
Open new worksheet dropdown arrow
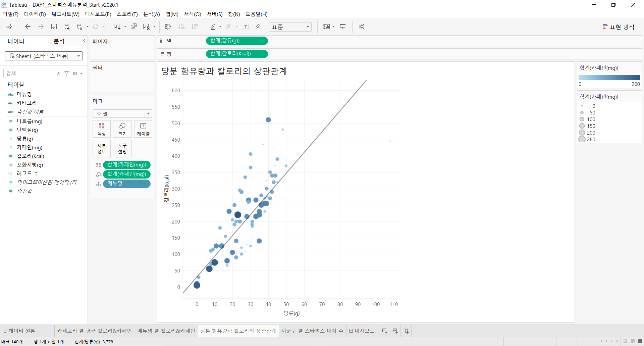coord(125,27)
